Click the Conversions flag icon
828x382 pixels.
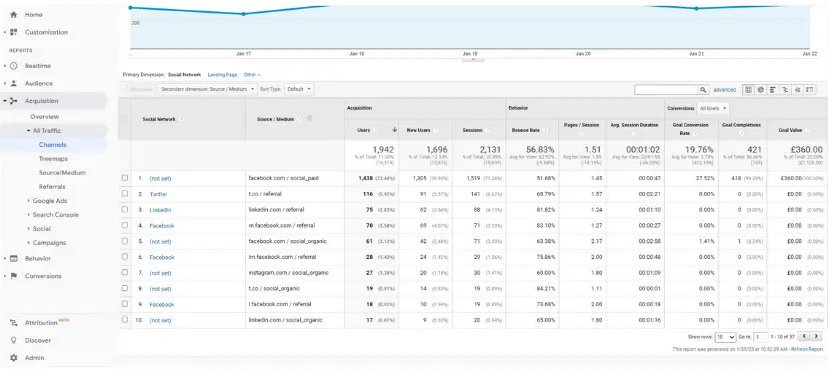click(14, 276)
